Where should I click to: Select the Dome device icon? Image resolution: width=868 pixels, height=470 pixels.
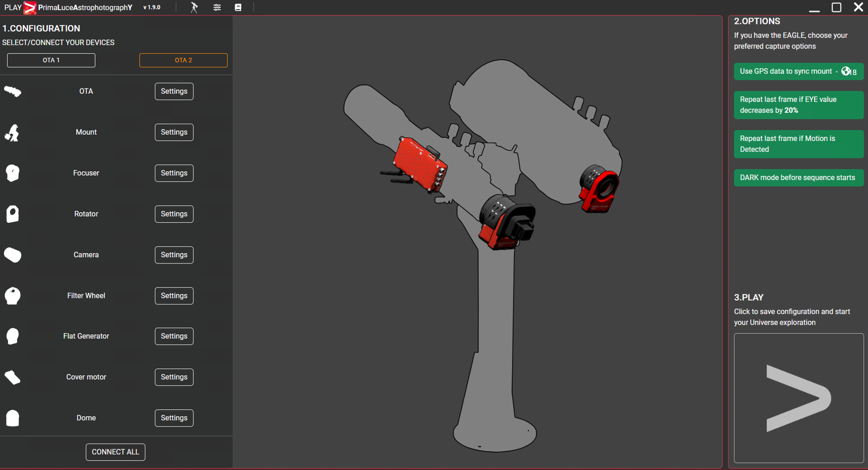pyautogui.click(x=12, y=418)
